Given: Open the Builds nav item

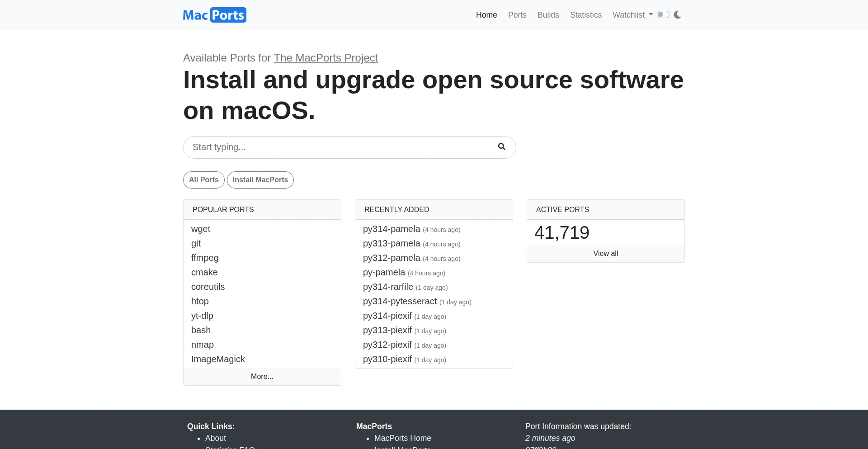Looking at the screenshot, I should 548,15.
